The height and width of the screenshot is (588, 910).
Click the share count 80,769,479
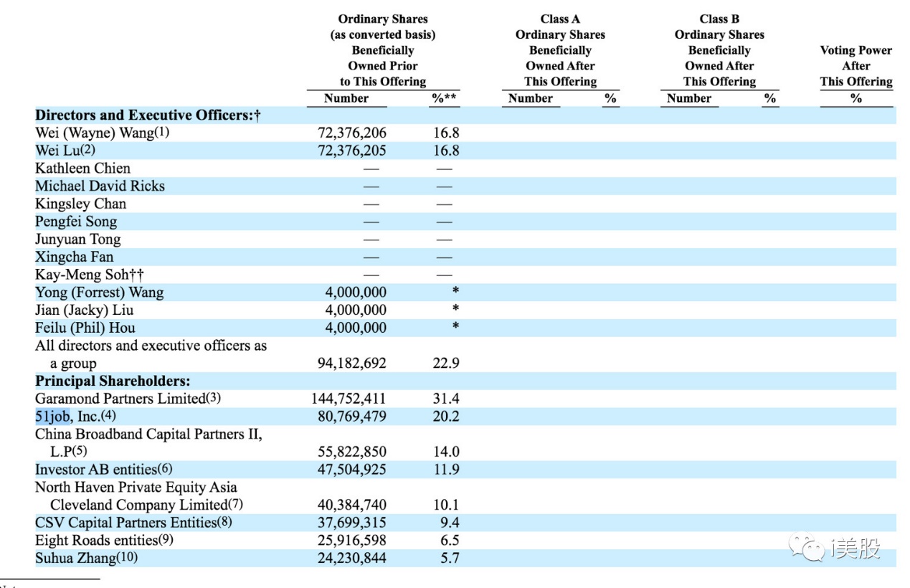352,416
